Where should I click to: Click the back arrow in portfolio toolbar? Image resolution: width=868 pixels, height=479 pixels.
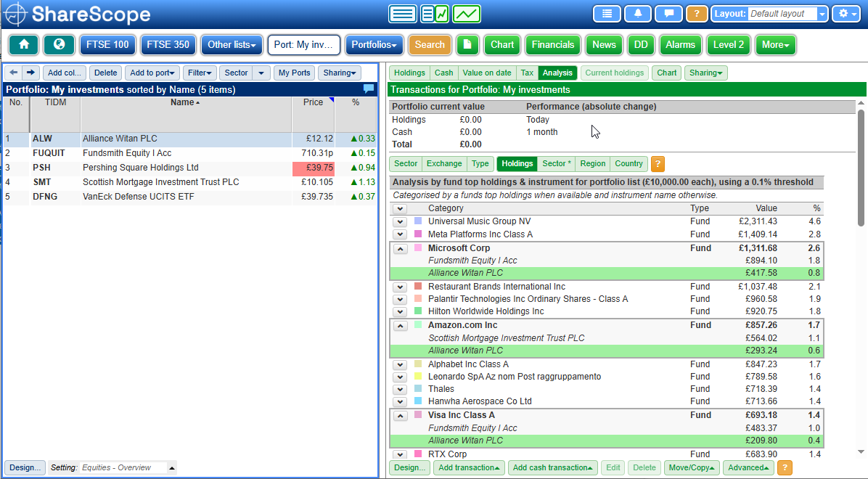[x=13, y=73]
